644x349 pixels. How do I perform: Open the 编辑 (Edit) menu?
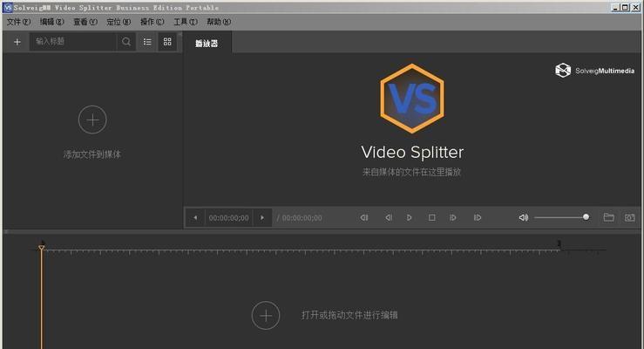coord(51,22)
